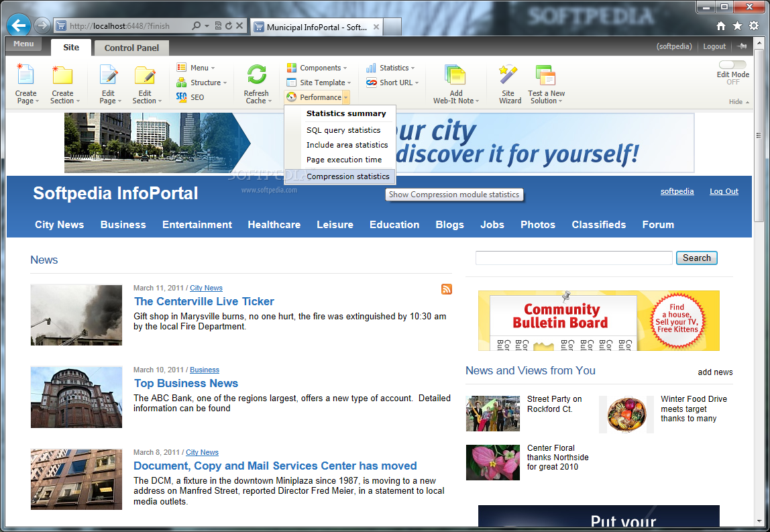770x532 pixels.
Task: Switch to the Control Panel tab
Action: [131, 48]
